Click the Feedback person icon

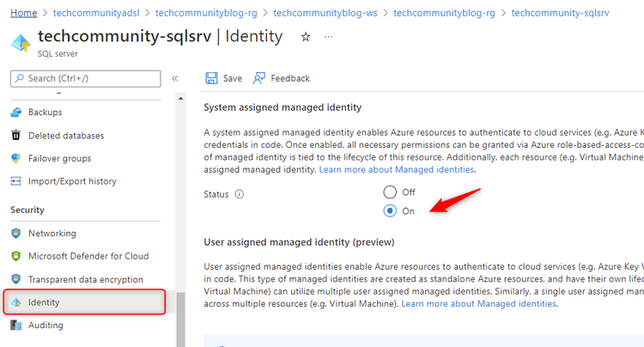click(x=259, y=78)
